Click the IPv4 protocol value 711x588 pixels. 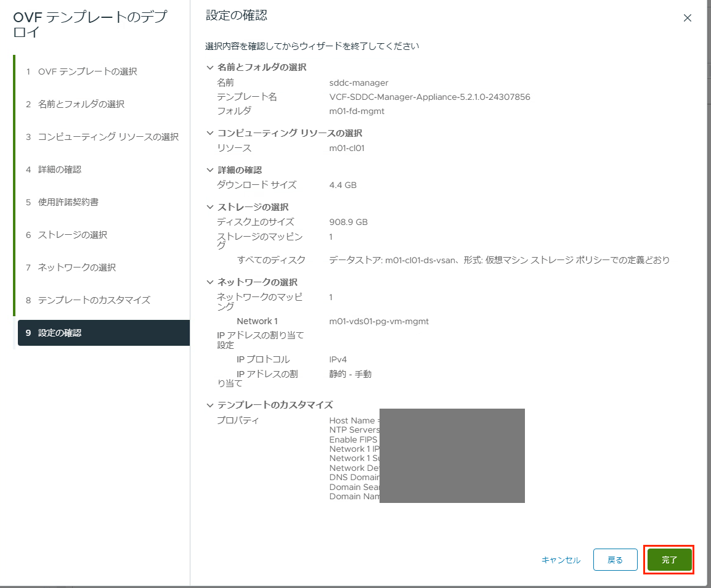coord(338,359)
